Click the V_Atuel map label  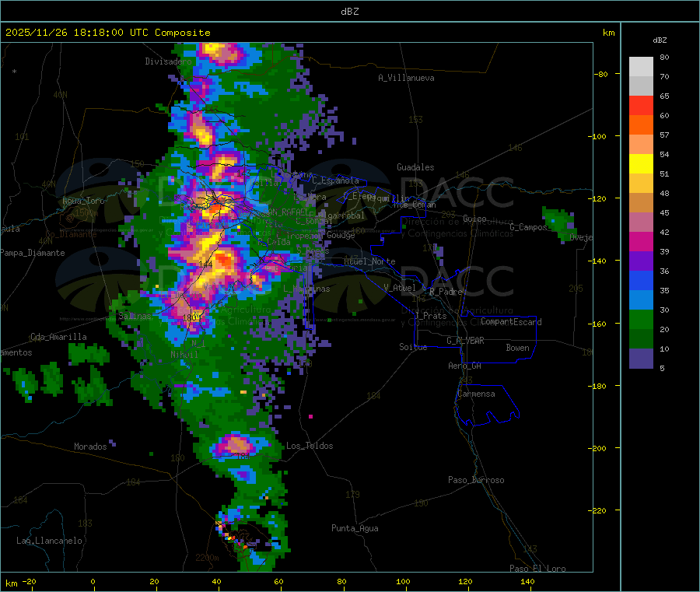click(400, 288)
